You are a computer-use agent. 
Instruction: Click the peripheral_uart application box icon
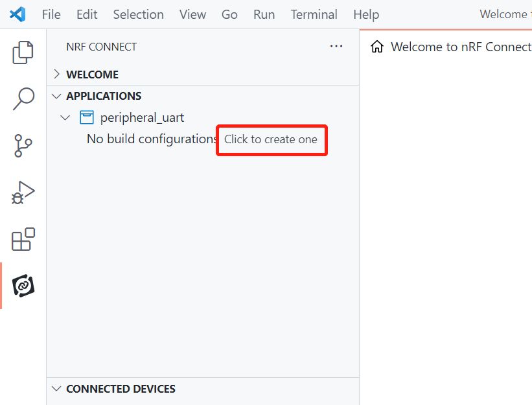click(86, 117)
